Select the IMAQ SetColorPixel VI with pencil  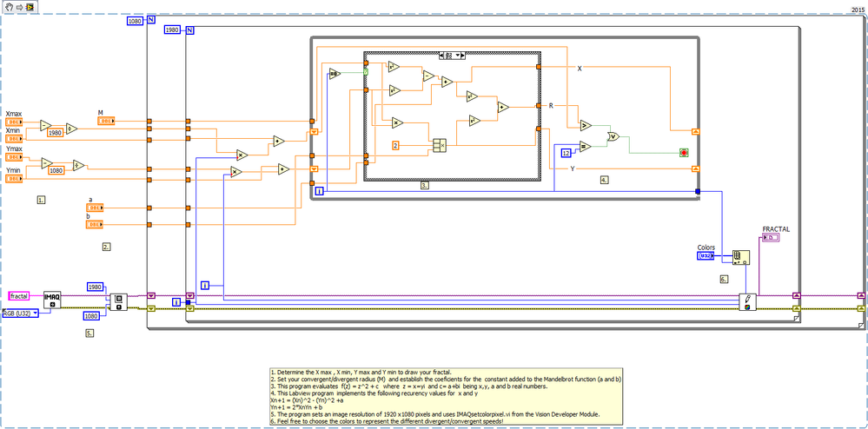click(747, 302)
